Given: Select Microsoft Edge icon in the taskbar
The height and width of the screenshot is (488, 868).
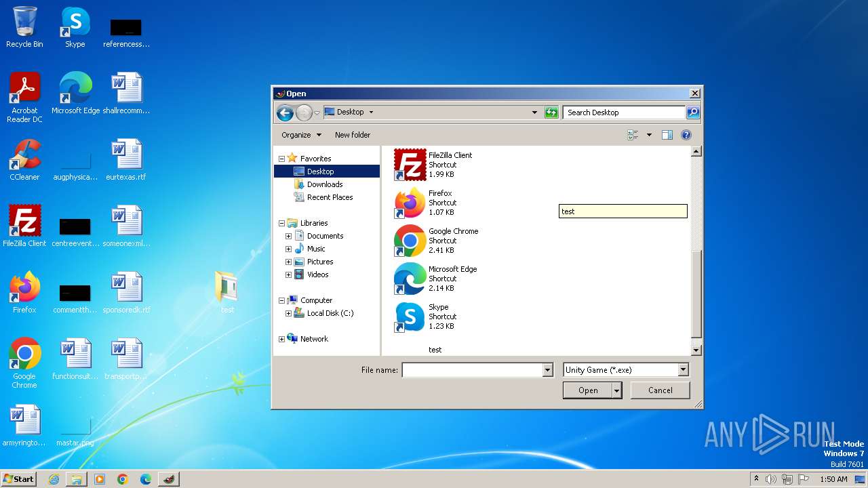Looking at the screenshot, I should tap(146, 479).
